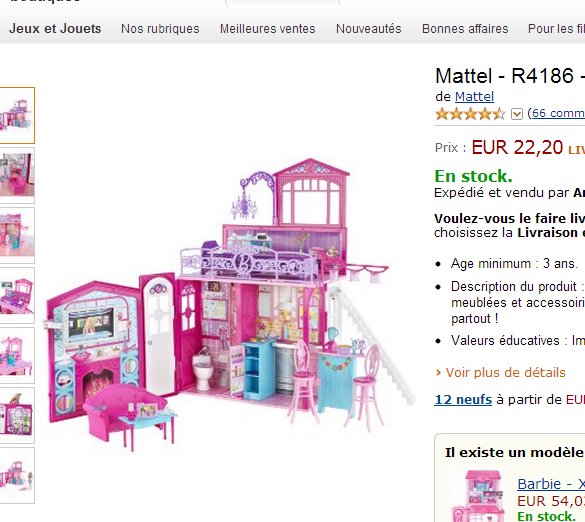Open Jeux et Jouets home
Viewport: 585px width, 522px height.
(x=55, y=29)
